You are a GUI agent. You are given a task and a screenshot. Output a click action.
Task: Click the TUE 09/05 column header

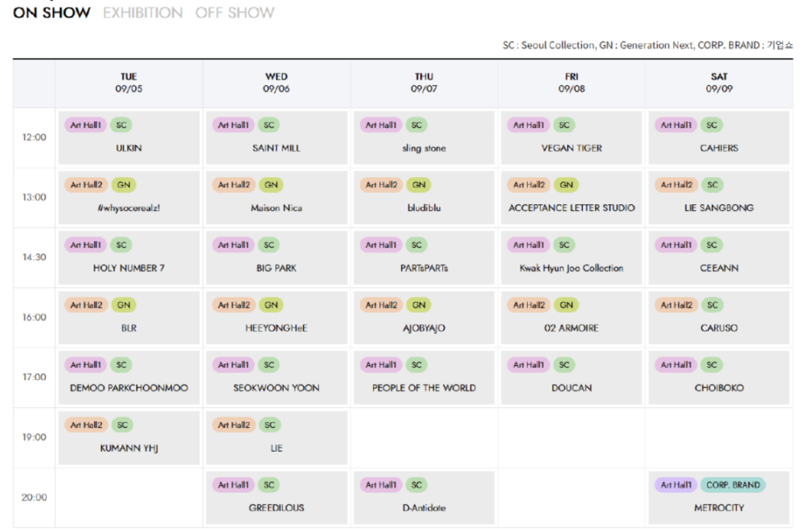[x=129, y=83]
